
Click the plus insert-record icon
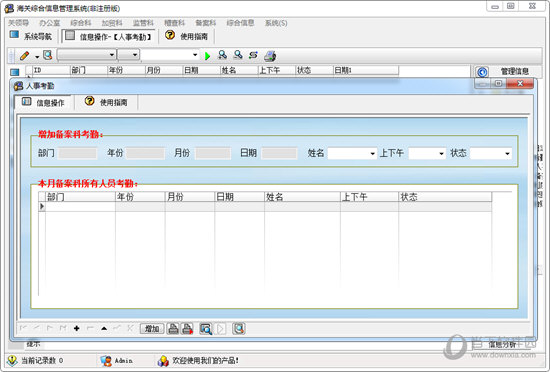click(x=76, y=328)
